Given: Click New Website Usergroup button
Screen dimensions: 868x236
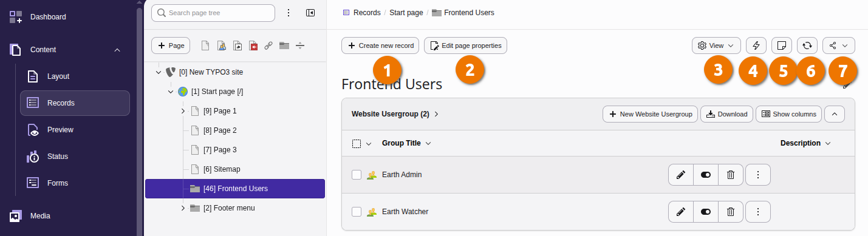Looking at the screenshot, I should point(651,114).
